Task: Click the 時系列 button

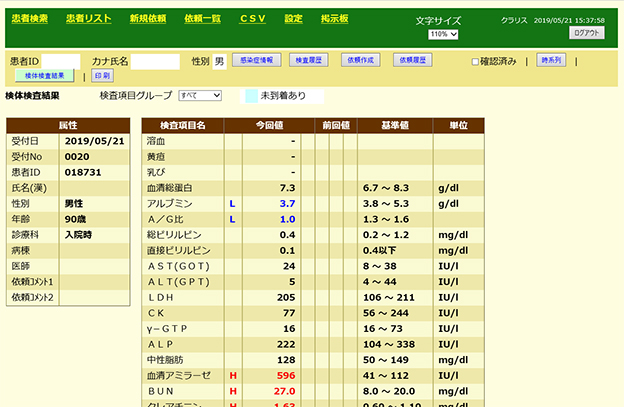Action: [x=551, y=61]
